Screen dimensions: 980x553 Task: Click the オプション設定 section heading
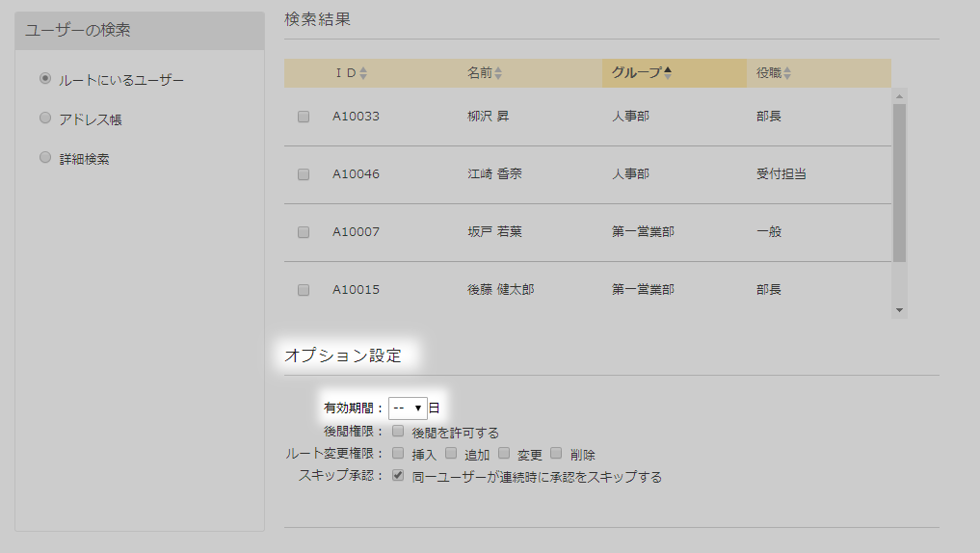pos(343,355)
